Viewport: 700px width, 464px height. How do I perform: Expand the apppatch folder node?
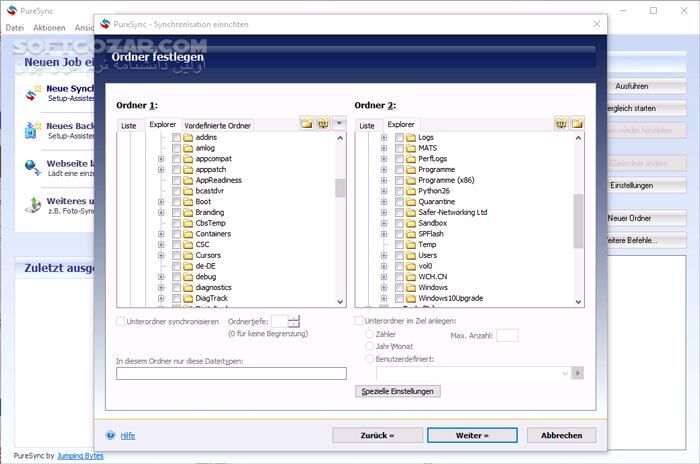click(x=161, y=169)
